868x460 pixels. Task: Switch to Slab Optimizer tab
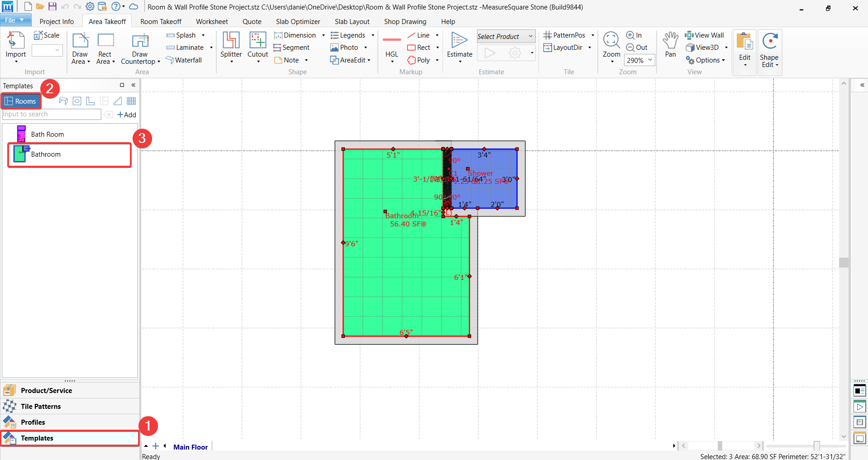[298, 21]
